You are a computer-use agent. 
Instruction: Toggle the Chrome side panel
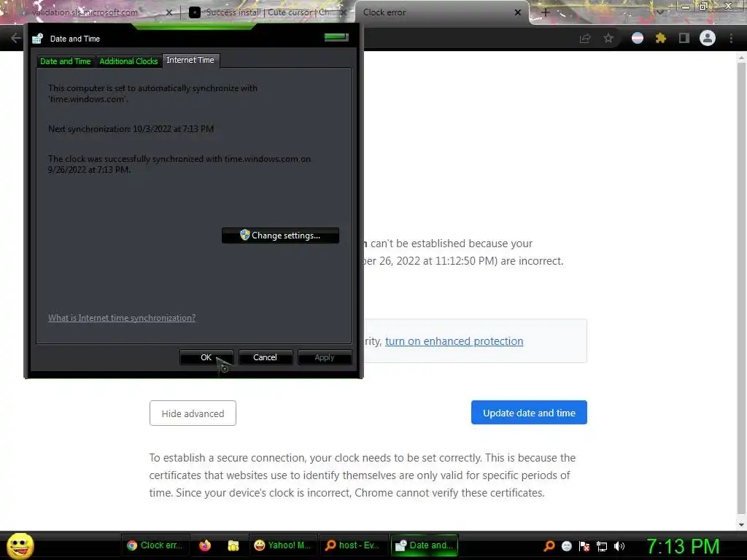684,38
